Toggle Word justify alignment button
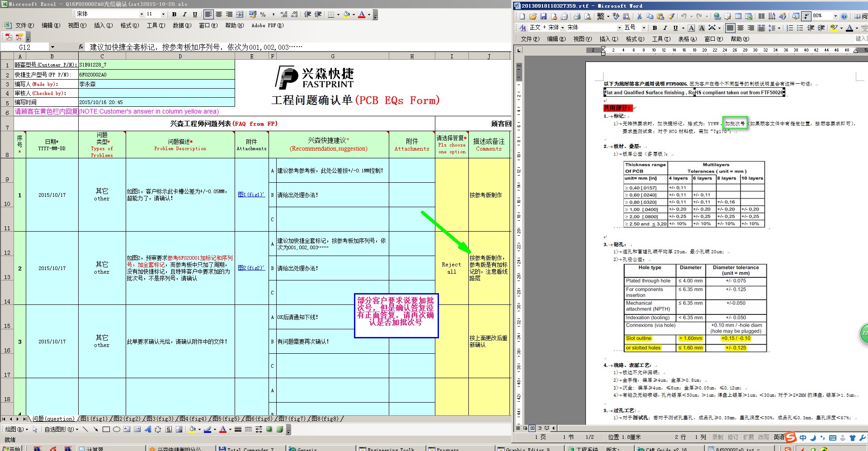The image size is (868, 451). 730,28
